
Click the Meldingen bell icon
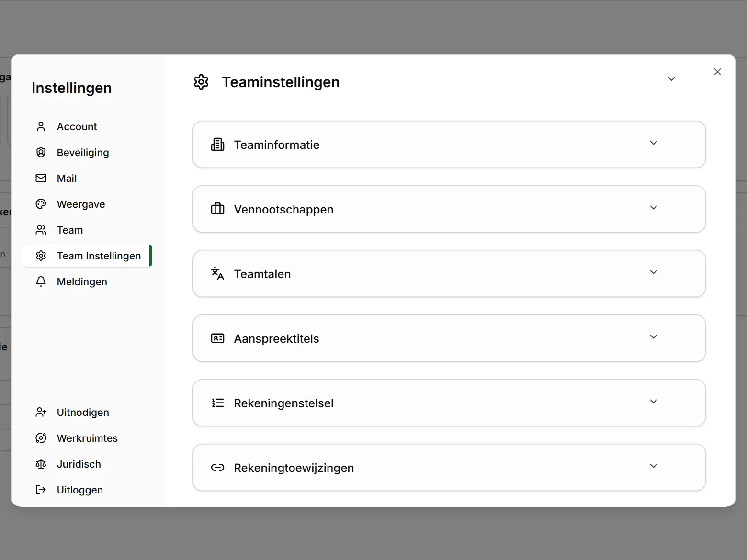pyautogui.click(x=41, y=281)
